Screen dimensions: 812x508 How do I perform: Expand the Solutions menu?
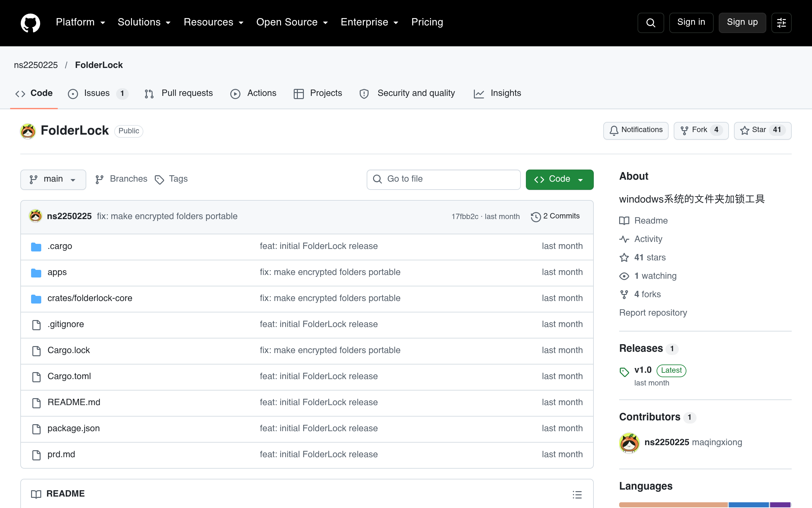coord(144,22)
